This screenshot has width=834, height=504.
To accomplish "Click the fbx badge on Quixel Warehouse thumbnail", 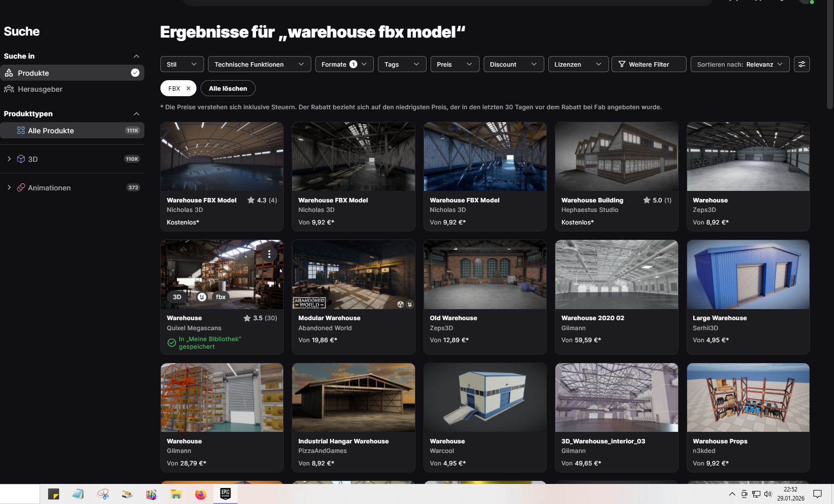I will coord(221,297).
